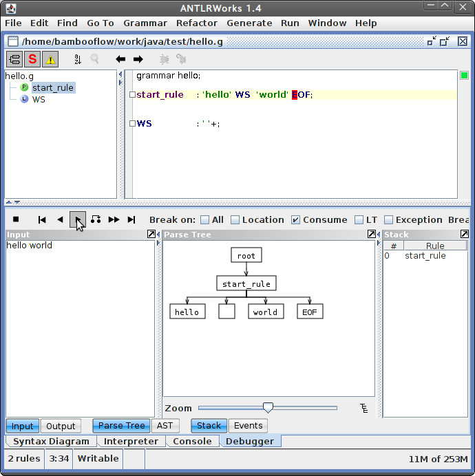This screenshot has width=475, height=476.
Task: Click the memory usage indicator in status bar
Action: click(x=438, y=459)
